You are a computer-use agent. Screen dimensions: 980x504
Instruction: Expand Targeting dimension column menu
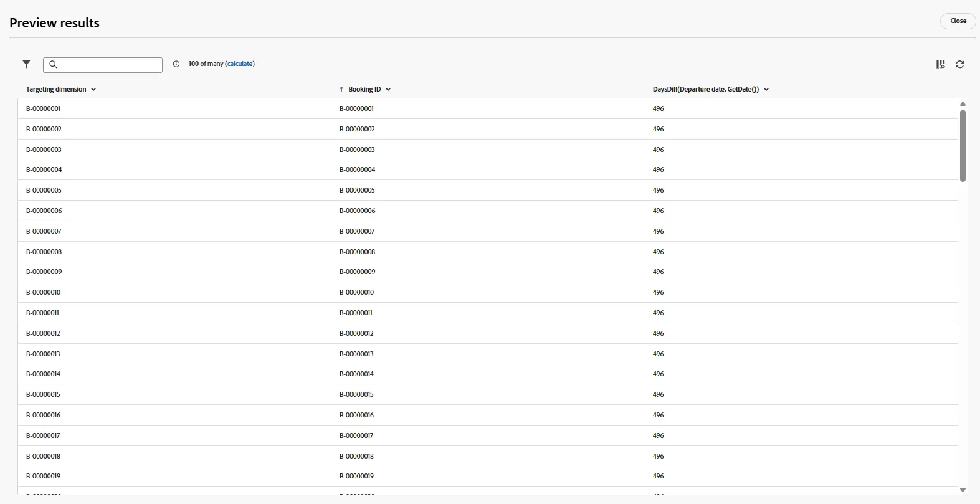click(93, 90)
